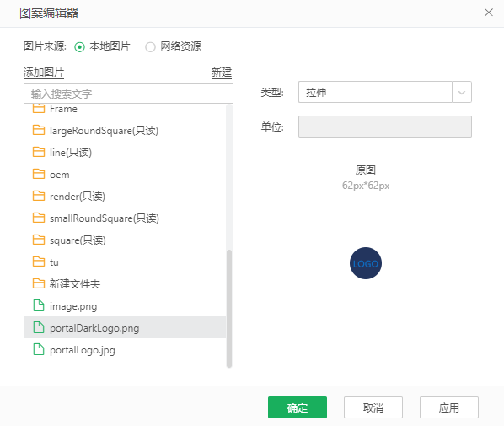Confirm with the green 确定 button
Screen dimensions: 504x426
tap(298, 407)
